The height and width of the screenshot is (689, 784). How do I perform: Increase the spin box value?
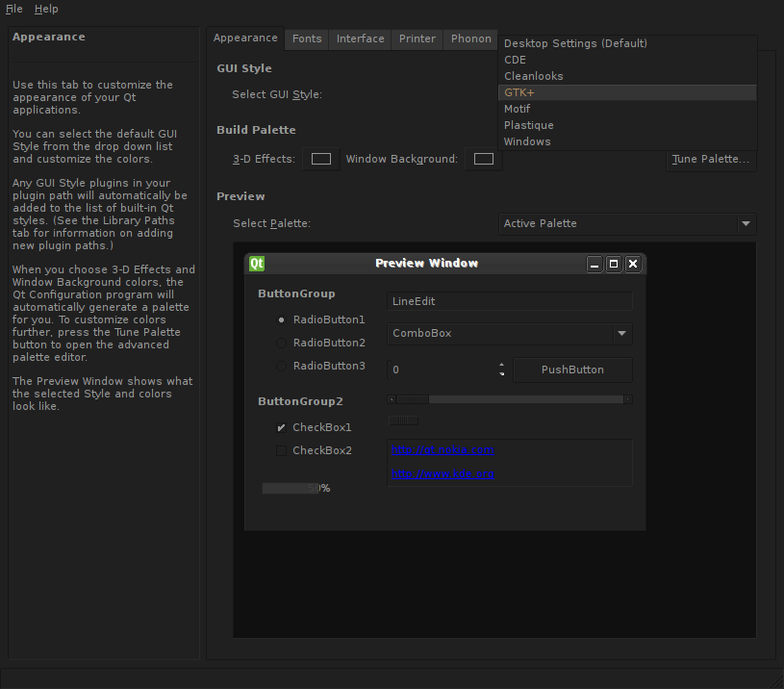click(x=501, y=365)
